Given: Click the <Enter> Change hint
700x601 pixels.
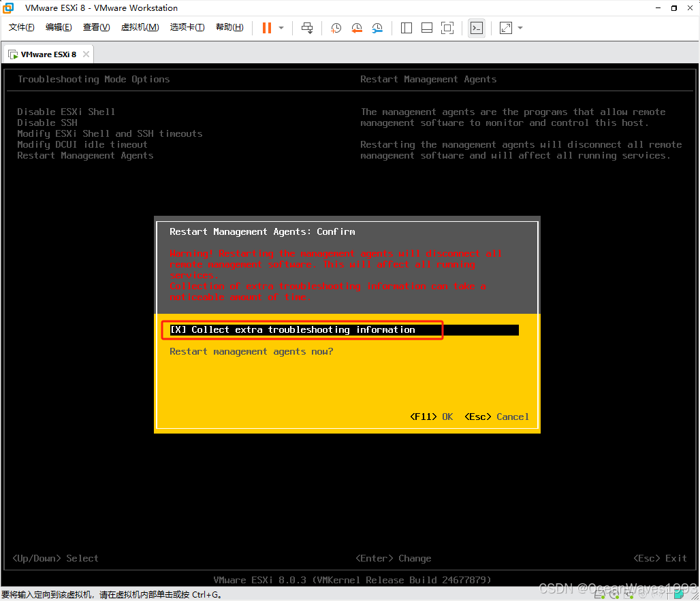Looking at the screenshot, I should (394, 558).
